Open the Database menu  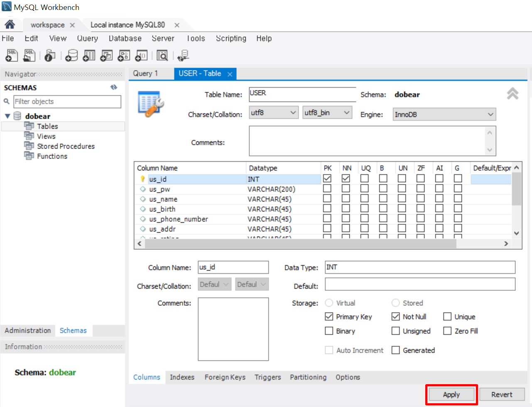pyautogui.click(x=125, y=38)
